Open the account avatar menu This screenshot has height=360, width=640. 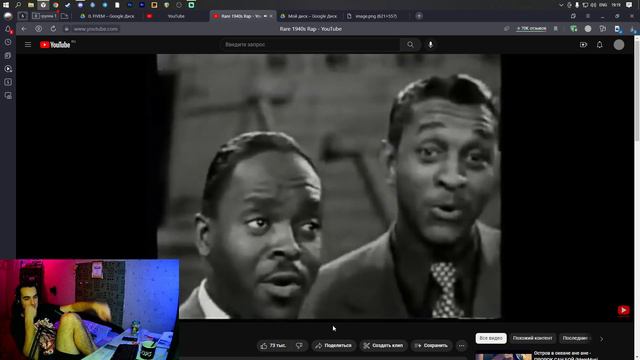pyautogui.click(x=619, y=44)
